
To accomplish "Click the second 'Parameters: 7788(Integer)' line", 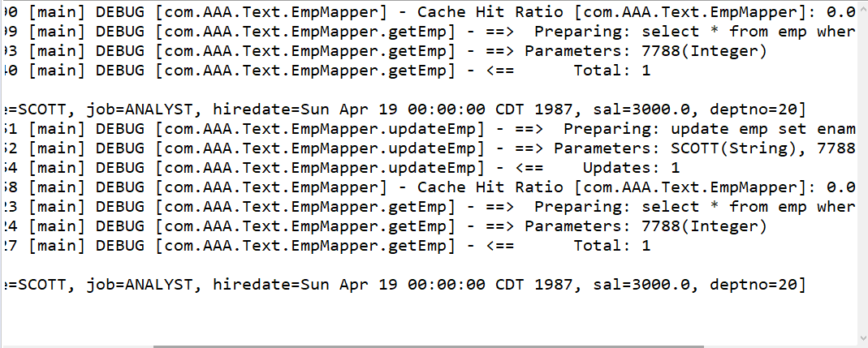I will tap(385, 226).
